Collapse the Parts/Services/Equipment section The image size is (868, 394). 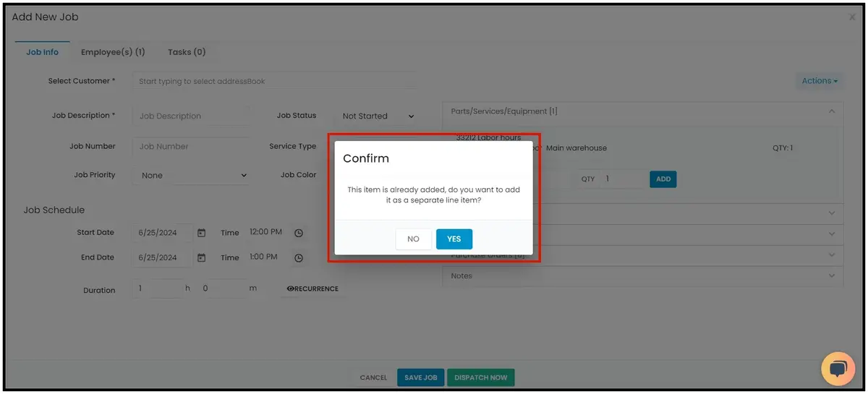pyautogui.click(x=832, y=111)
